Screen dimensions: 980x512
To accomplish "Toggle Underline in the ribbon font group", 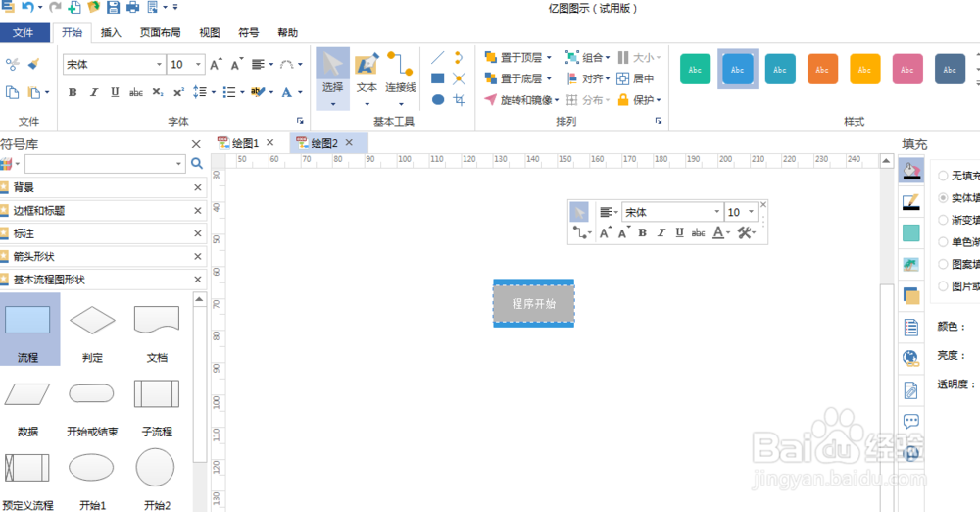I will 115,92.
